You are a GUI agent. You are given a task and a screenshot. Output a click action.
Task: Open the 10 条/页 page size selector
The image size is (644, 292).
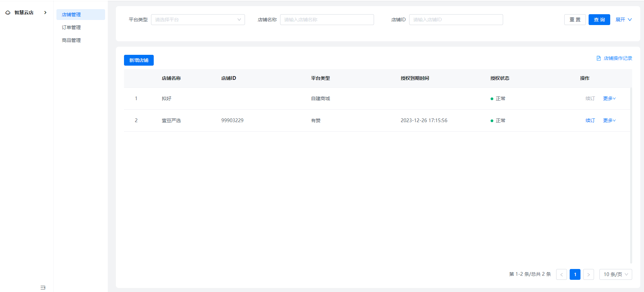[615, 274]
